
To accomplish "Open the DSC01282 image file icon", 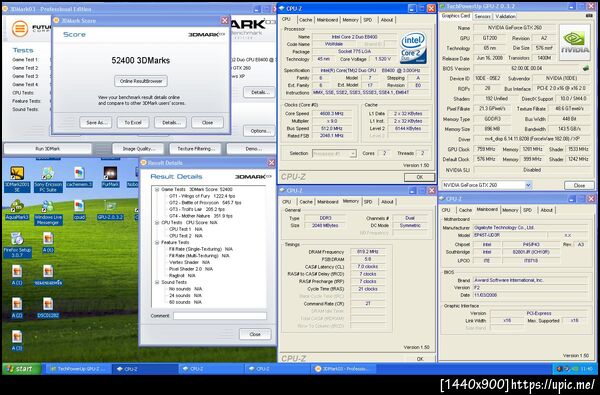I will (48, 308).
